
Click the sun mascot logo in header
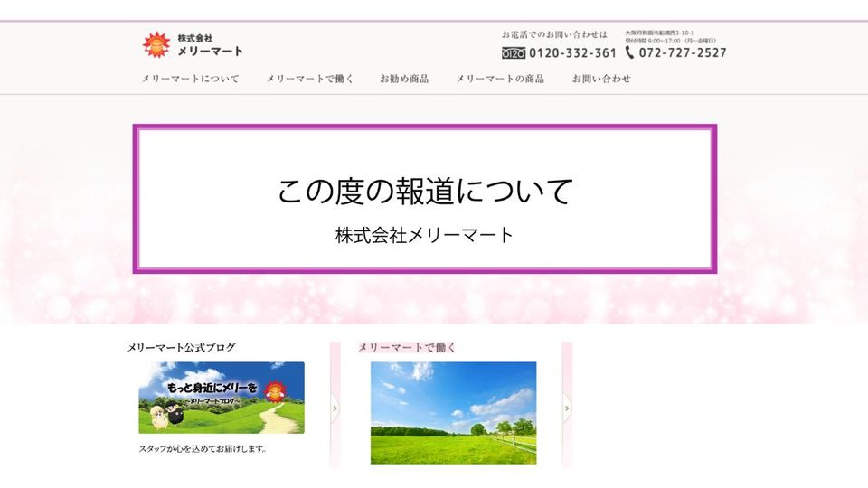[156, 44]
